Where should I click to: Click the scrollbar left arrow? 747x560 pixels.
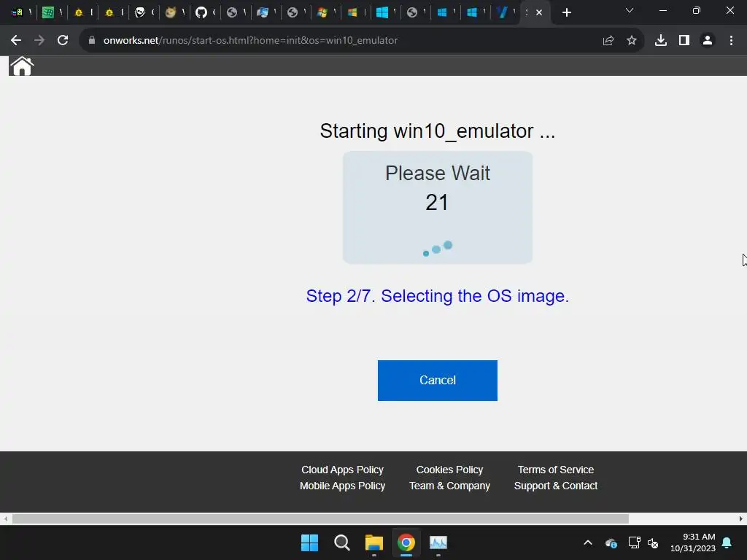[5, 518]
